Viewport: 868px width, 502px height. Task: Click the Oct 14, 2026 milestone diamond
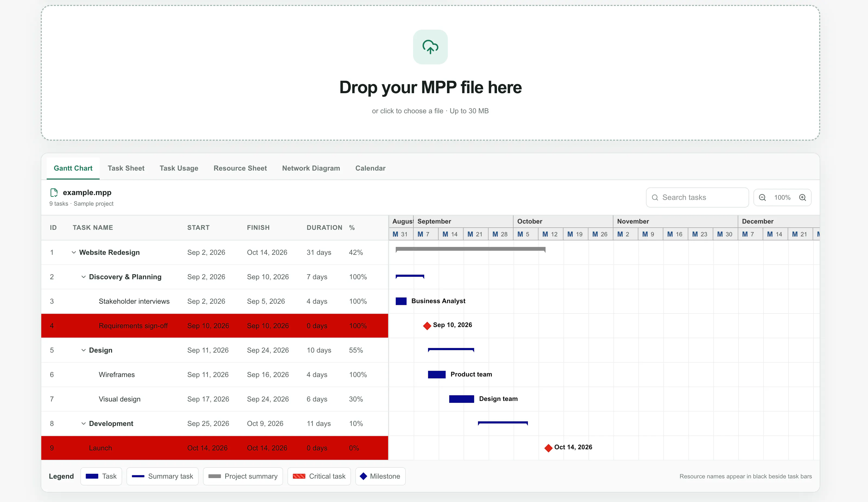(x=548, y=448)
